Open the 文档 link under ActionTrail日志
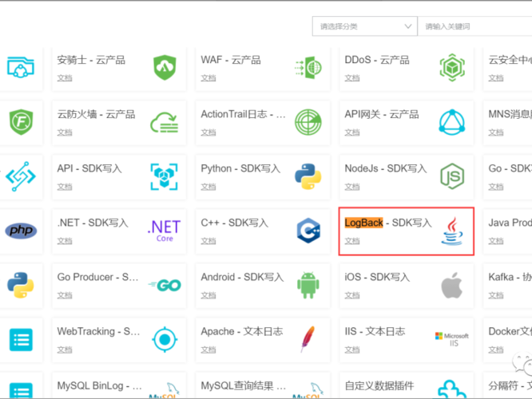This screenshot has height=399, width=532. pos(208,132)
